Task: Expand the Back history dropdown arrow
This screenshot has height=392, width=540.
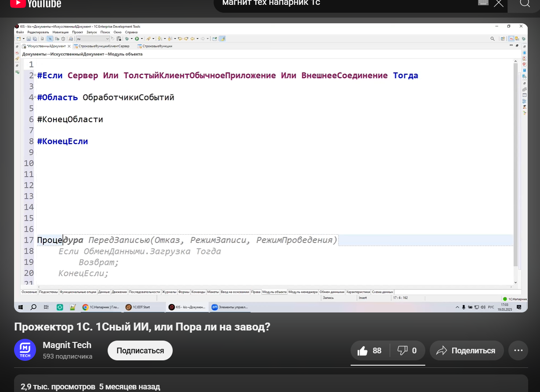Action: (198, 39)
